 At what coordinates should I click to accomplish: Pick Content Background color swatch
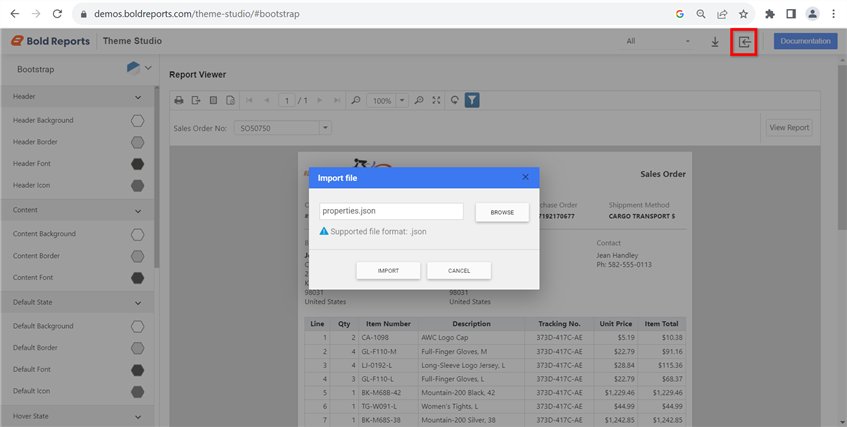click(x=138, y=234)
